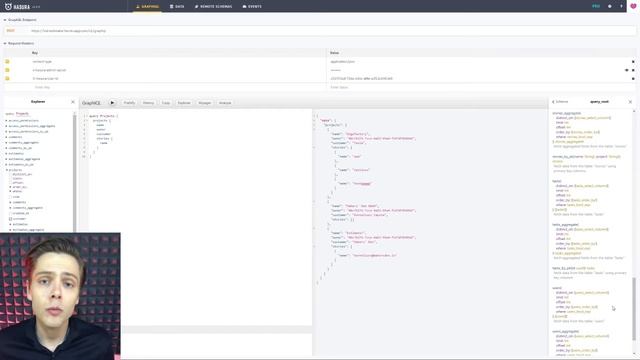Click the pink heart icon

click(x=633, y=6)
